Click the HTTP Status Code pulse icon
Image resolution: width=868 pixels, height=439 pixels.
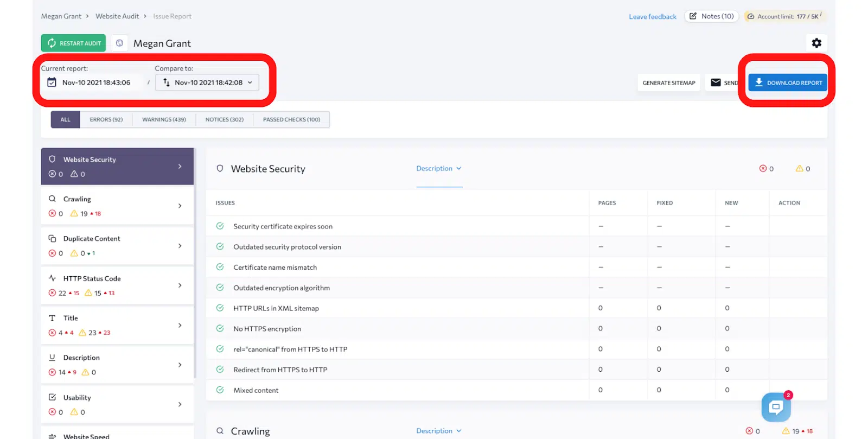click(53, 278)
